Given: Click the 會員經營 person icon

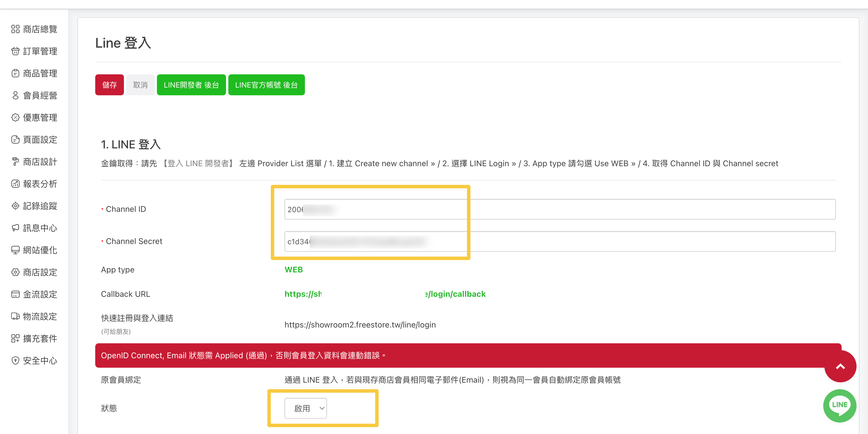Looking at the screenshot, I should pyautogui.click(x=15, y=95).
